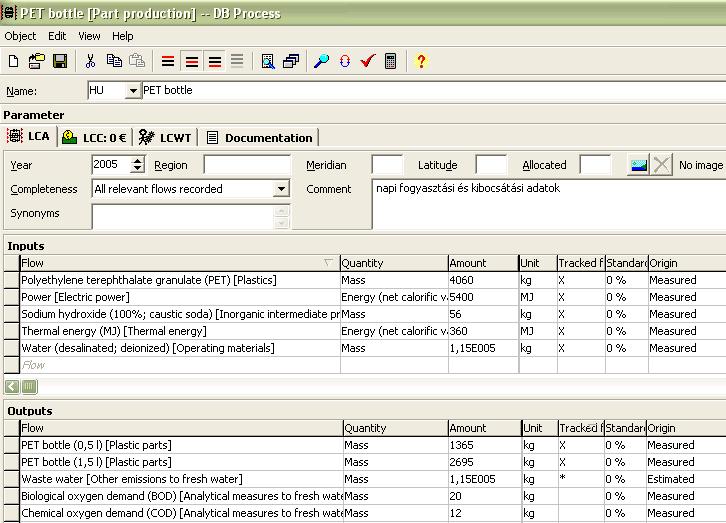726x523 pixels.
Task: Click the cascading windows toolbar icon
Action: (291, 61)
